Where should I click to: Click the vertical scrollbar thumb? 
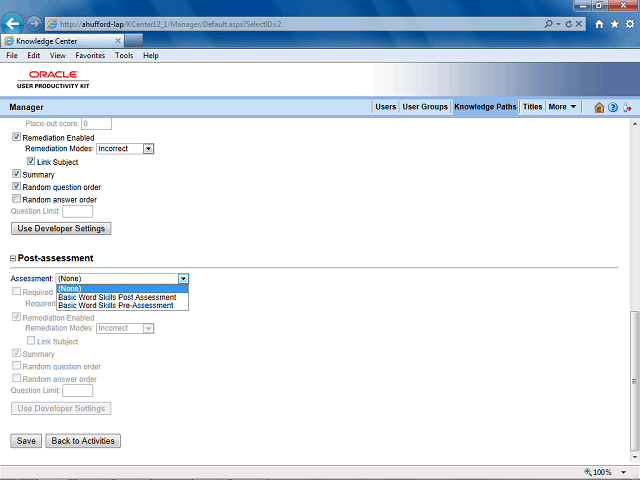635,381
